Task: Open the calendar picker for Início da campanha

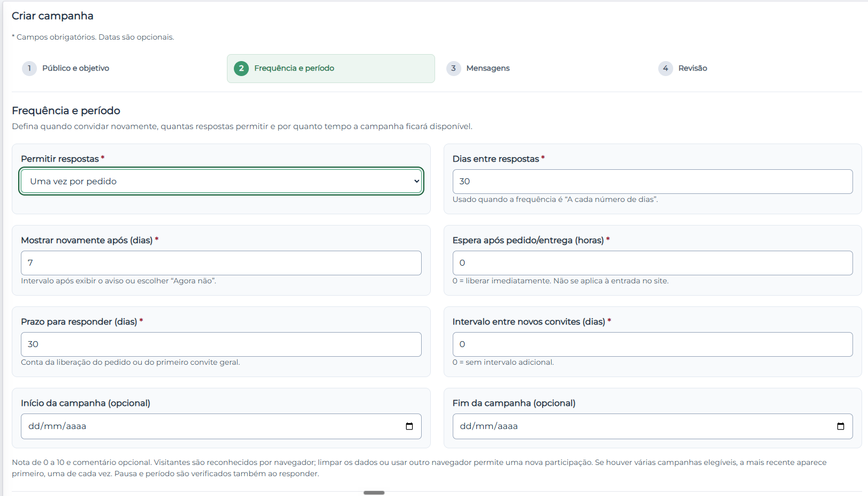Action: point(409,426)
